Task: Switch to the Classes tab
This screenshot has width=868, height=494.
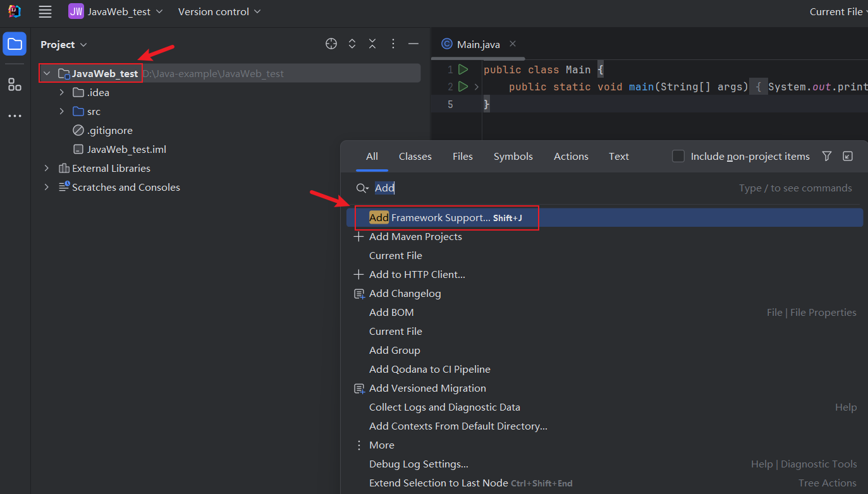Action: (415, 156)
